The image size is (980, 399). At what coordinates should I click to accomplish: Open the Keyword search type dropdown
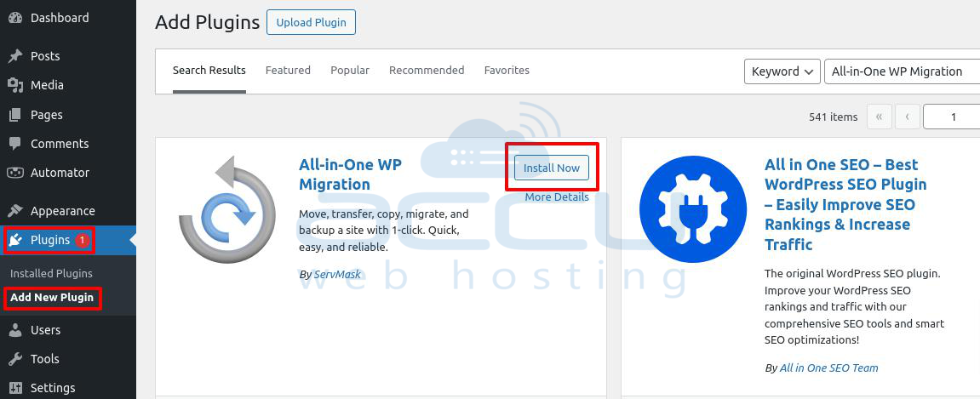click(x=782, y=71)
